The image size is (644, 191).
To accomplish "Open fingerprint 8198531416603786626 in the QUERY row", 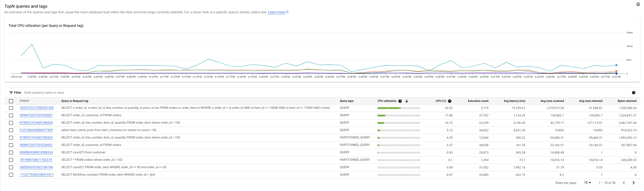I will pos(36,123).
